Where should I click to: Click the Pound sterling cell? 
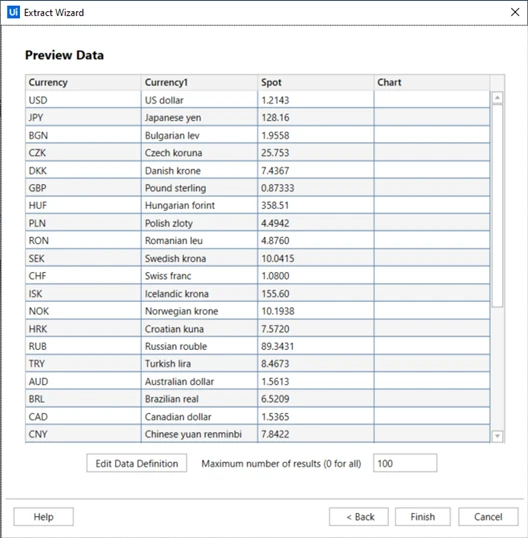tap(199, 188)
